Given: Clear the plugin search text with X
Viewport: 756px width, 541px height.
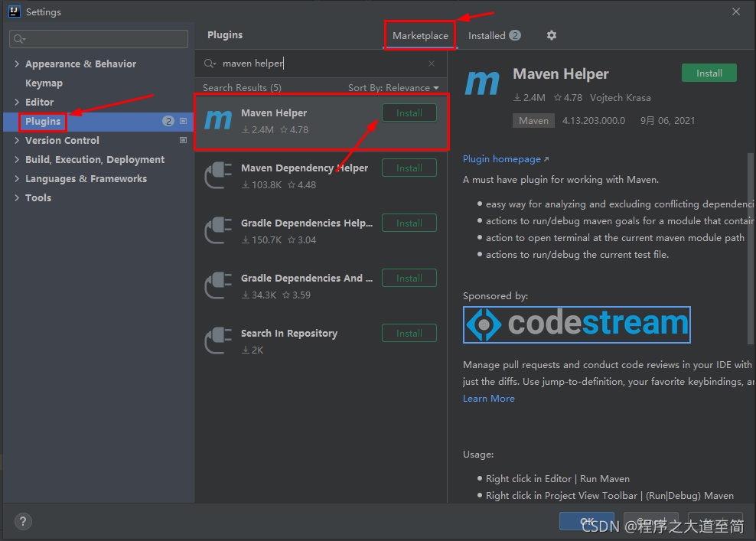Looking at the screenshot, I should tap(432, 64).
